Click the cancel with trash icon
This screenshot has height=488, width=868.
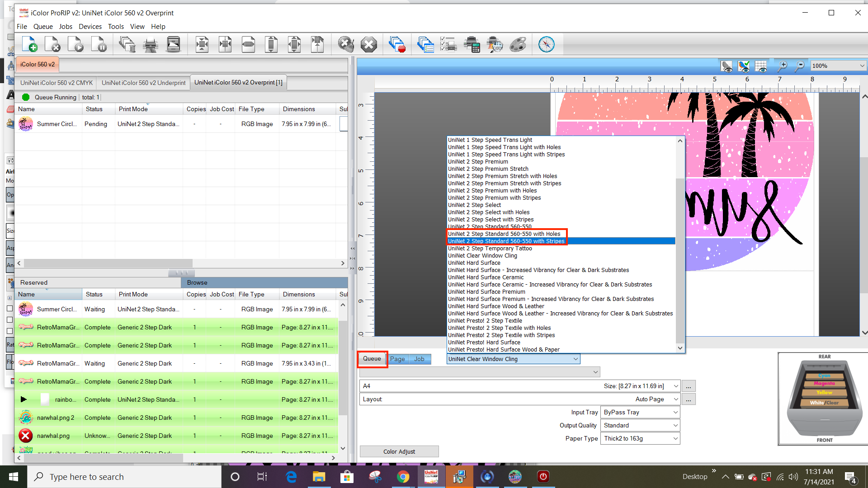click(346, 44)
